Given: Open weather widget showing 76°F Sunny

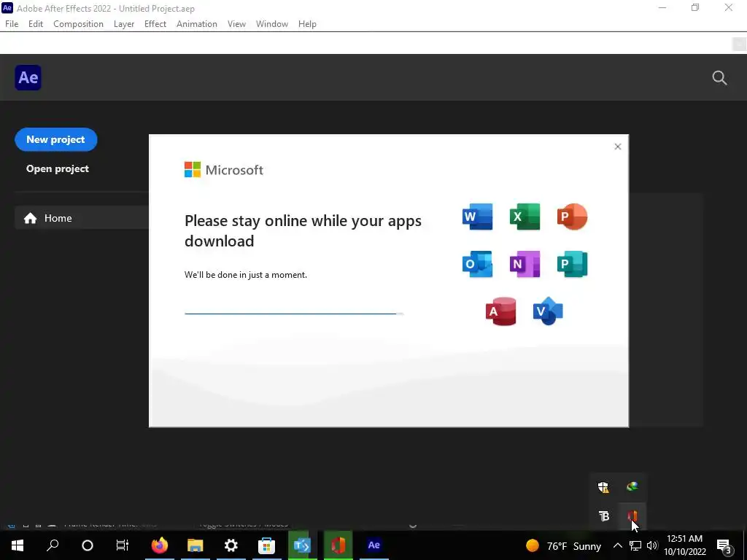Looking at the screenshot, I should coord(564,545).
